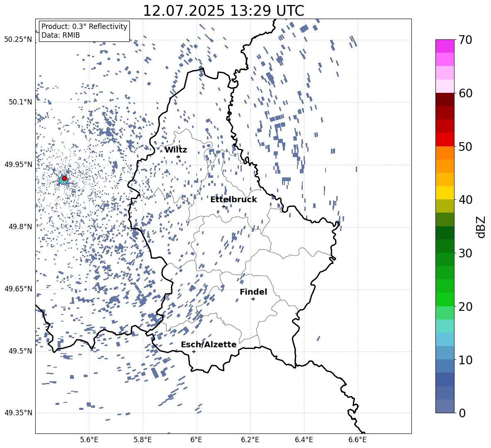Click the 6.4°E longitude label
Screen dimensions: 491x448
(304, 440)
